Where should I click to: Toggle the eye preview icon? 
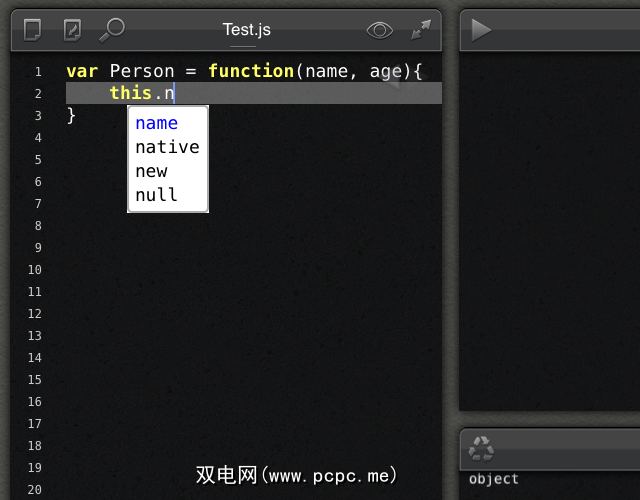[x=380, y=30]
